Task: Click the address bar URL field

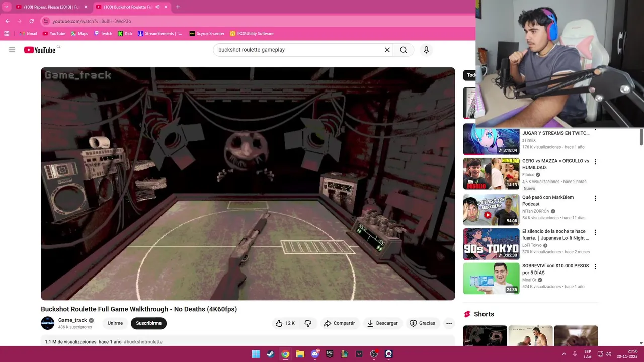Action: pyautogui.click(x=257, y=21)
